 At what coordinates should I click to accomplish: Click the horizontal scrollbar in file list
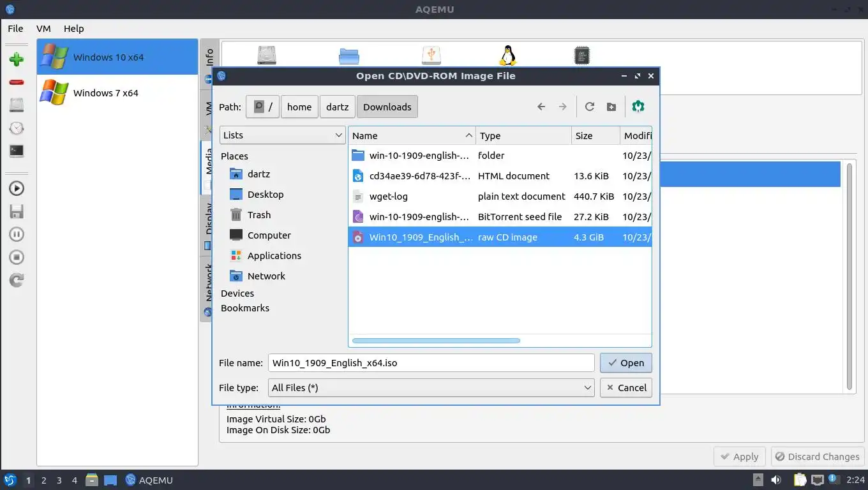pos(436,341)
